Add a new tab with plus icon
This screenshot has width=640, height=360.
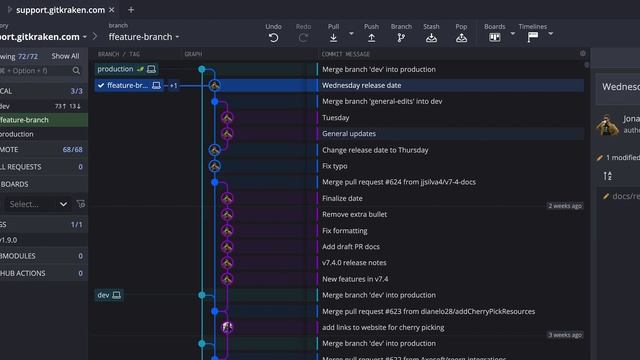click(131, 10)
